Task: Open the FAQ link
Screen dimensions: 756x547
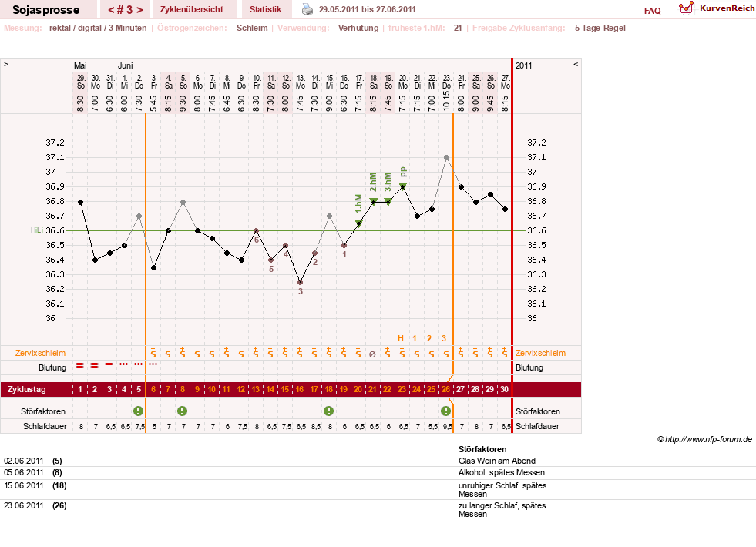Action: (652, 11)
